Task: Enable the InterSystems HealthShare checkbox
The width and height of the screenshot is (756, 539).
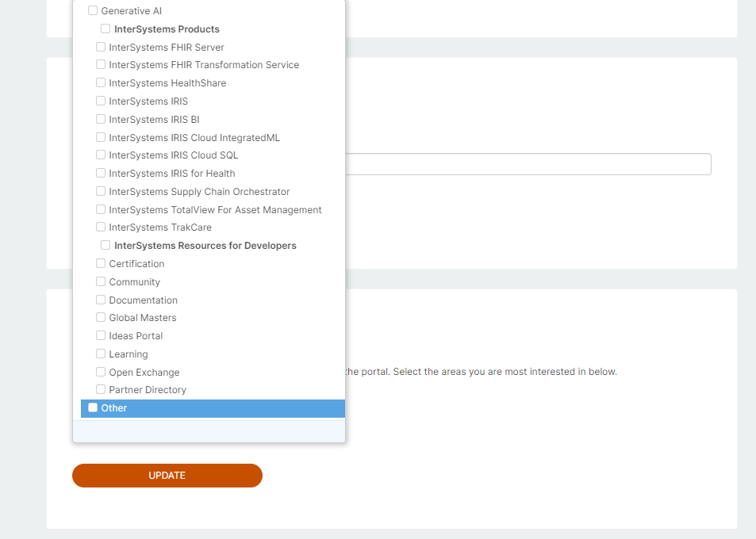Action: 101,83
